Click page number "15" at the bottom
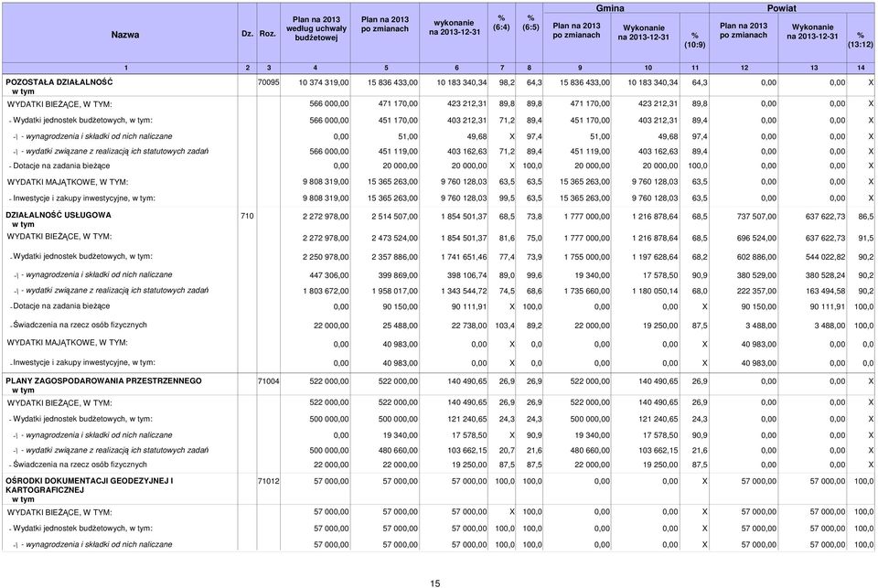The height and width of the screenshot is (588, 878). click(435, 583)
